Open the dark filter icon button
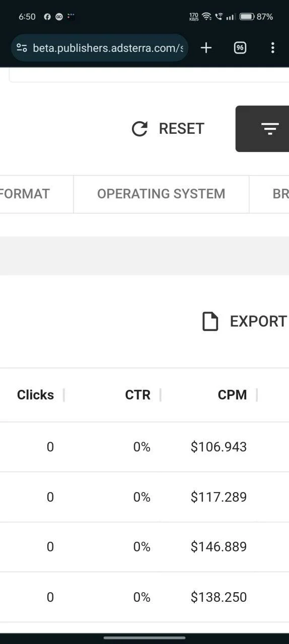289x644 pixels. tap(262, 129)
